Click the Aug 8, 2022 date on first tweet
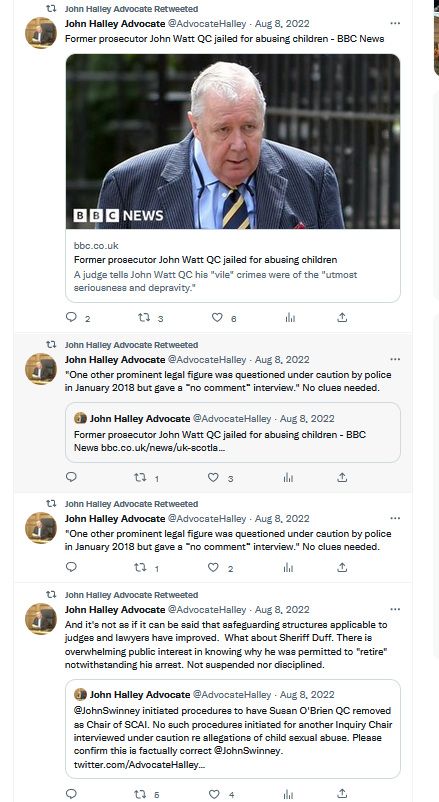The width and height of the screenshot is (439, 802). (282, 24)
